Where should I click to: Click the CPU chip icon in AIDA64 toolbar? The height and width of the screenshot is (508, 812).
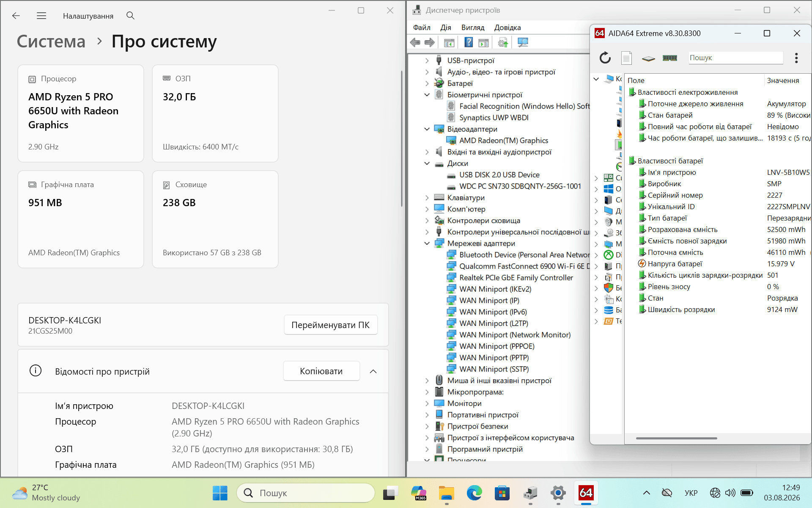click(648, 58)
